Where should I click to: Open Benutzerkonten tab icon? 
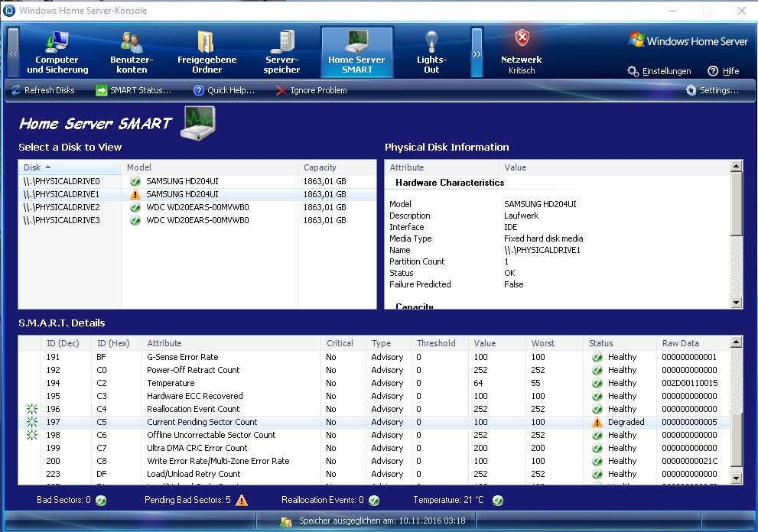pyautogui.click(x=132, y=42)
